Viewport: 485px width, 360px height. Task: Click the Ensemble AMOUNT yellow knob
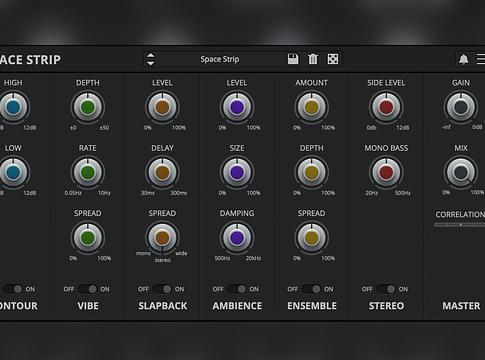pos(312,107)
